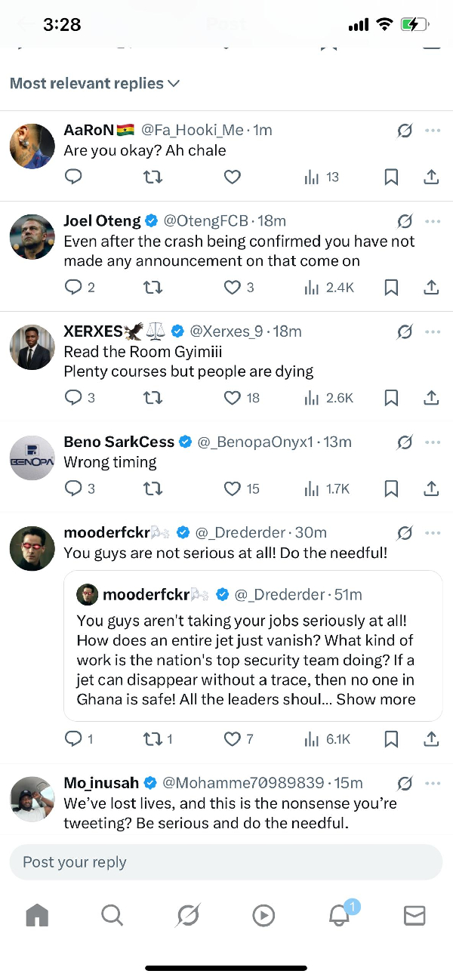Open the "Most relevant replies" sort dropdown
This screenshot has width=453, height=980.
tap(94, 84)
